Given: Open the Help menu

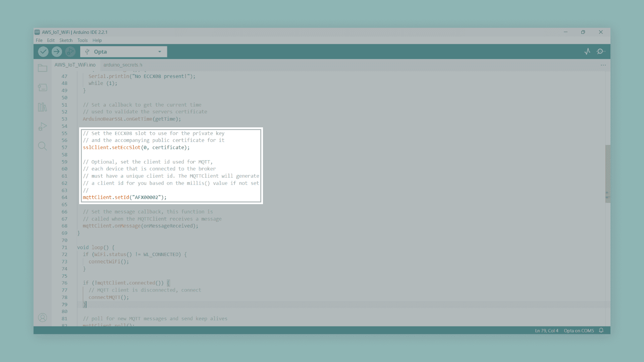Looking at the screenshot, I should [x=97, y=40].
